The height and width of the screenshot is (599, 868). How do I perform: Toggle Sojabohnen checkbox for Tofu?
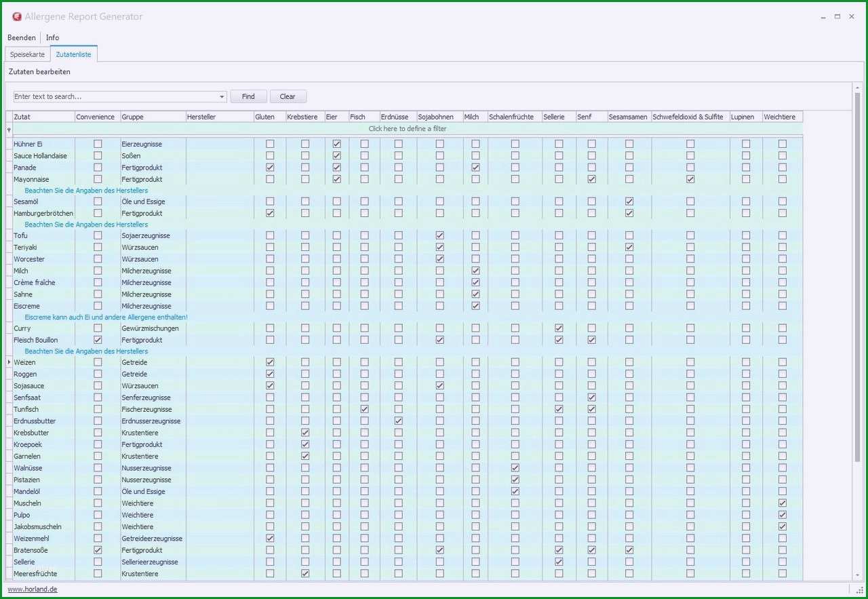[x=439, y=235]
